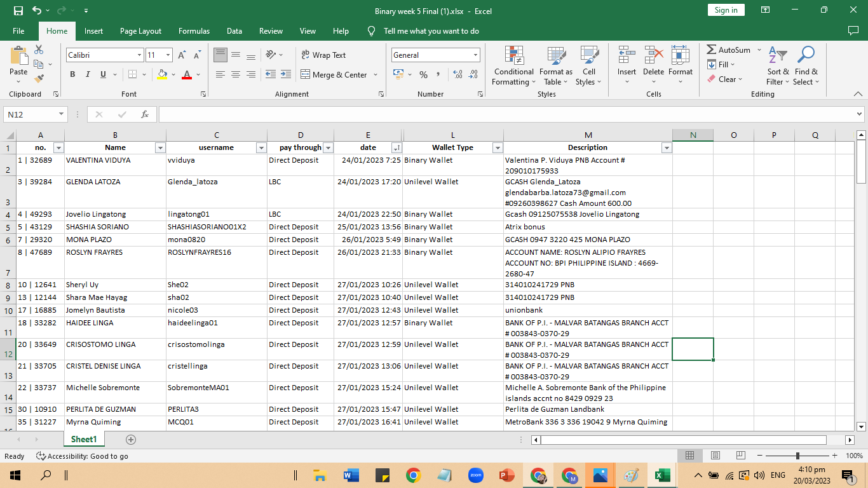The image size is (868, 488).
Task: Click the Paste clipboard icon
Action: pos(18,56)
